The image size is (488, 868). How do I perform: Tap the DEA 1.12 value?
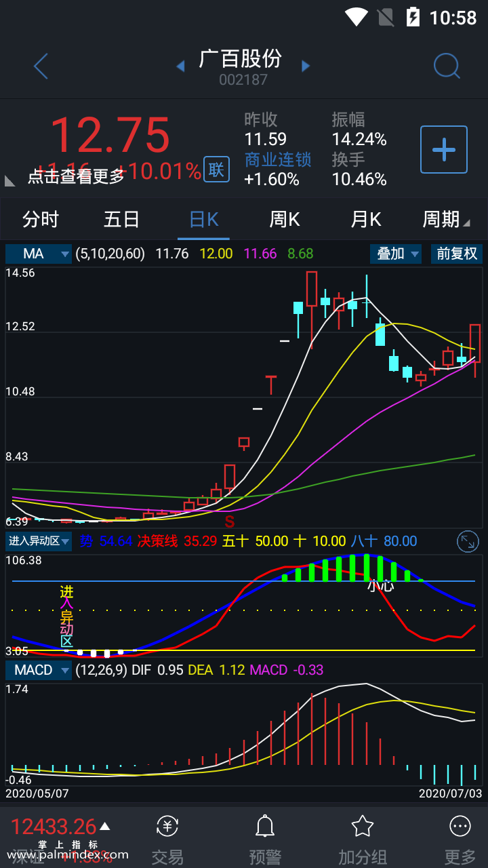(x=217, y=670)
